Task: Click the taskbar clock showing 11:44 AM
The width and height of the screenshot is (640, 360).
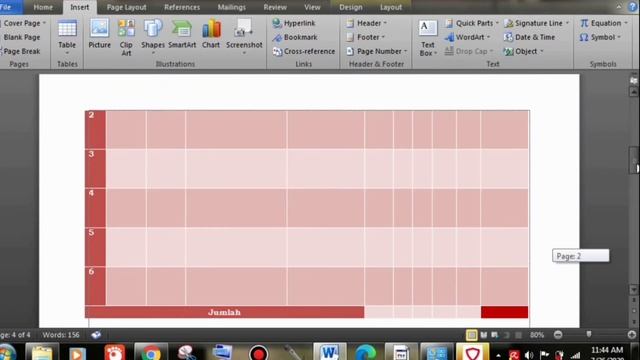Action: [607, 350]
